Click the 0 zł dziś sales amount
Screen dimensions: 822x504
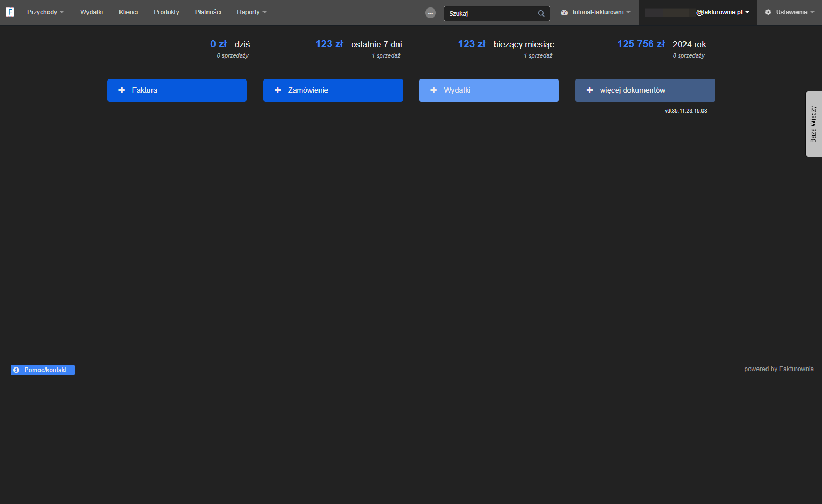click(x=218, y=44)
